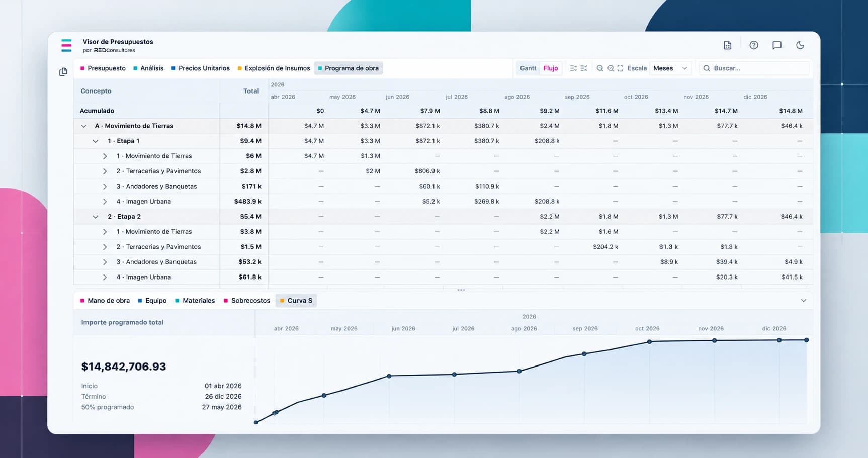The width and height of the screenshot is (868, 458).
Task: Expand 1 · Movimiento de Tierras under Etapa 2
Action: point(105,232)
